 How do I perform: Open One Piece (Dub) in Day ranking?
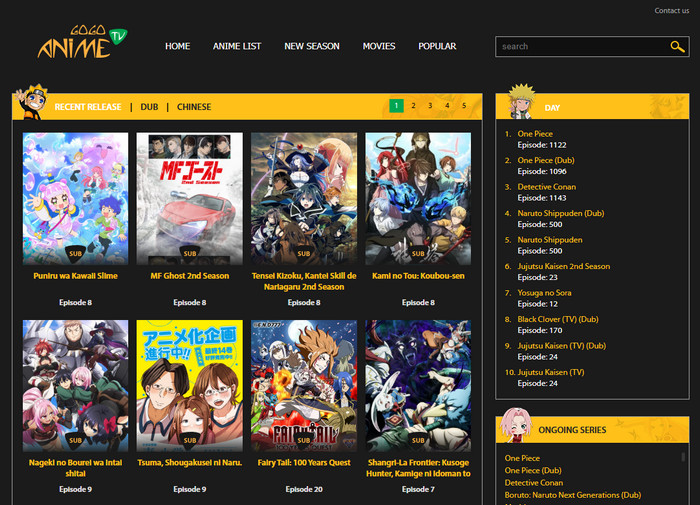coord(546,160)
